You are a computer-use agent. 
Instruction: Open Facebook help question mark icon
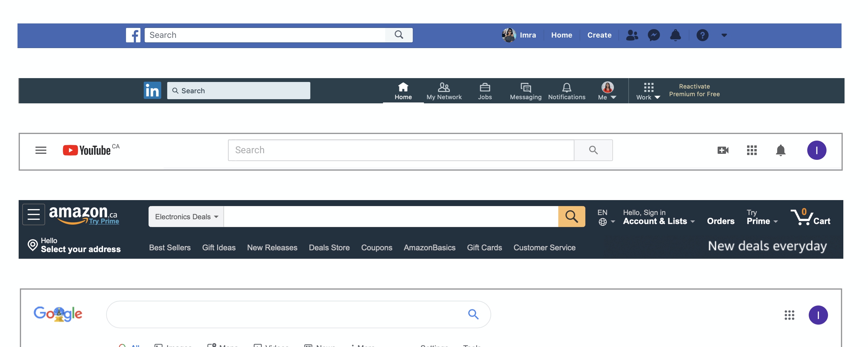point(702,35)
